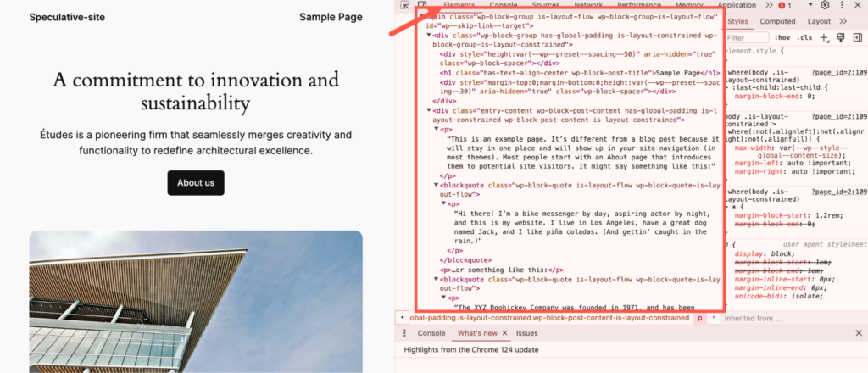The image size is (868, 373).
Task: Select the wp-block-post-content breadcrumb item
Action: click(x=549, y=318)
